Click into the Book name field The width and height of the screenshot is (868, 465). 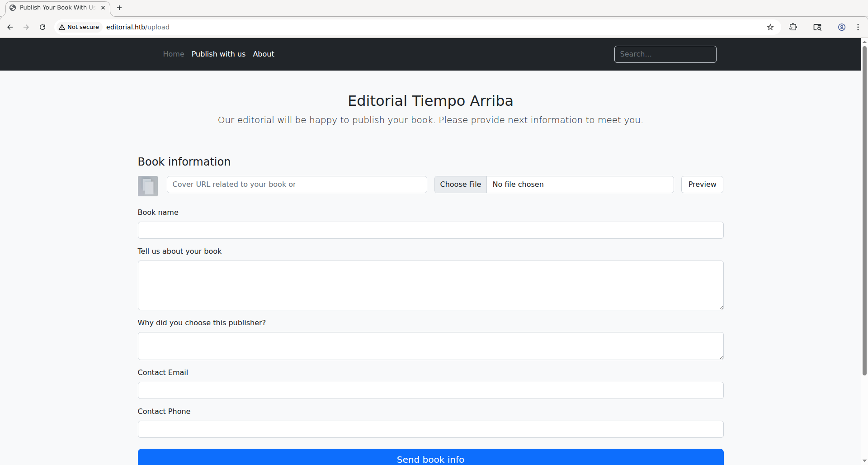pos(430,230)
